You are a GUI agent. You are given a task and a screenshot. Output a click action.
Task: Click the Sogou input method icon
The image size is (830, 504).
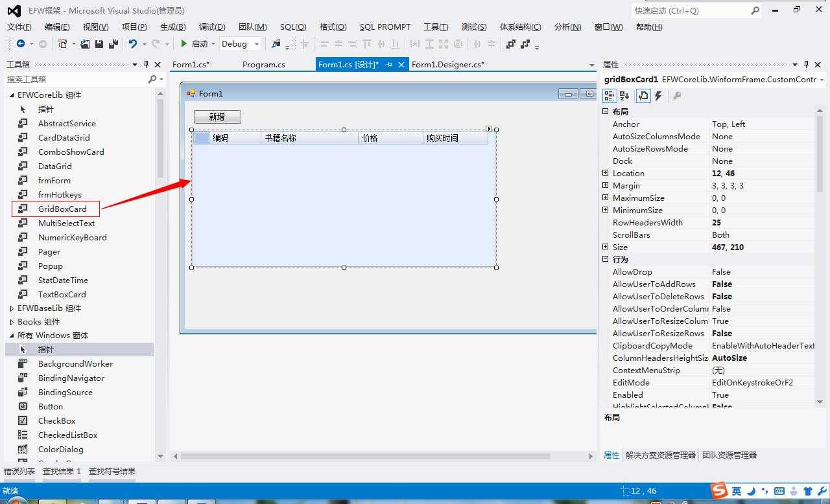(718, 491)
